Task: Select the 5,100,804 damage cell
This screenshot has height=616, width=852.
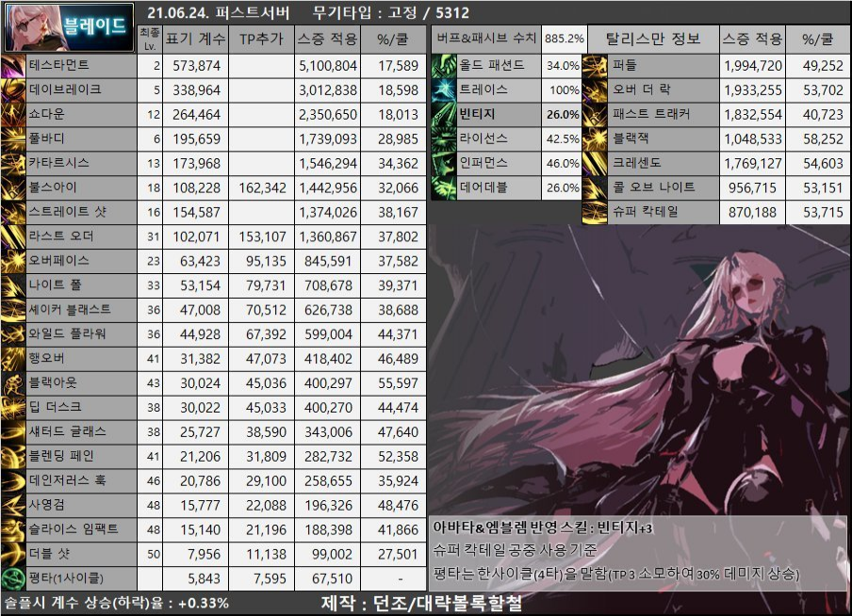Action: click(x=328, y=66)
